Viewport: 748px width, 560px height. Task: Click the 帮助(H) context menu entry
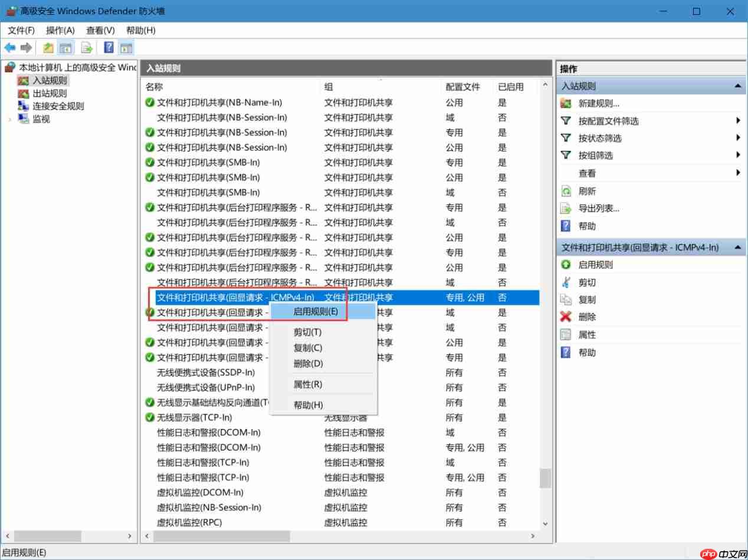(309, 404)
